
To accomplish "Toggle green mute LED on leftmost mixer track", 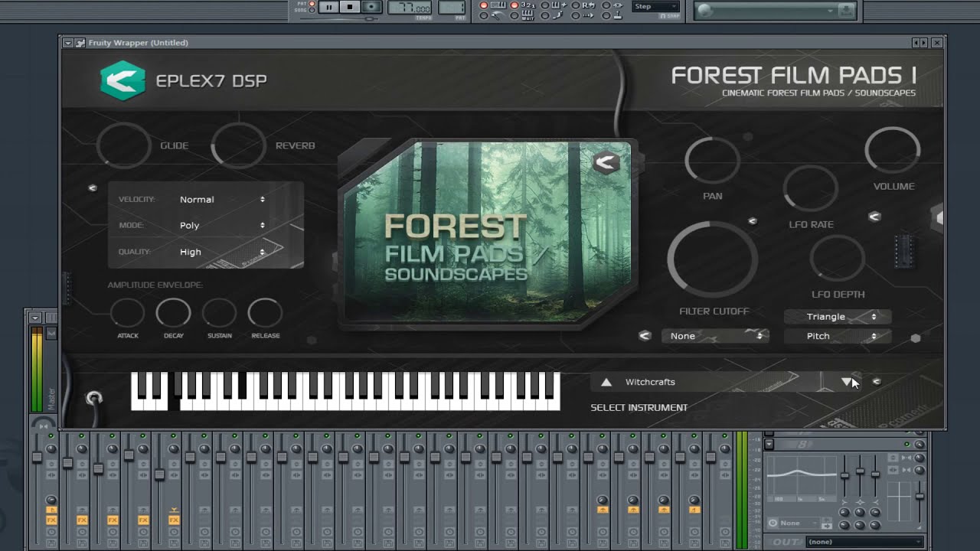I will click(x=51, y=436).
